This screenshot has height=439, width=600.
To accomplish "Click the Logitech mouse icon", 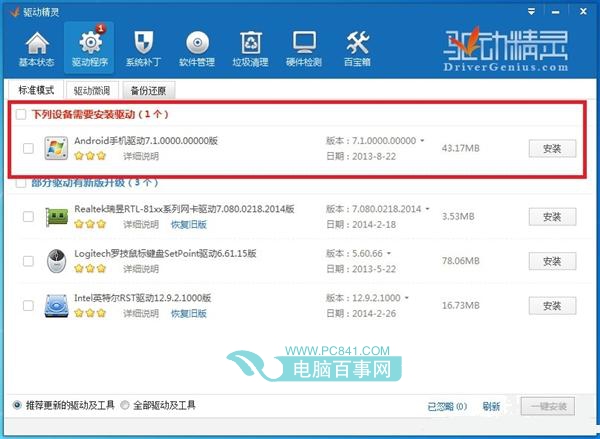I will [x=56, y=261].
